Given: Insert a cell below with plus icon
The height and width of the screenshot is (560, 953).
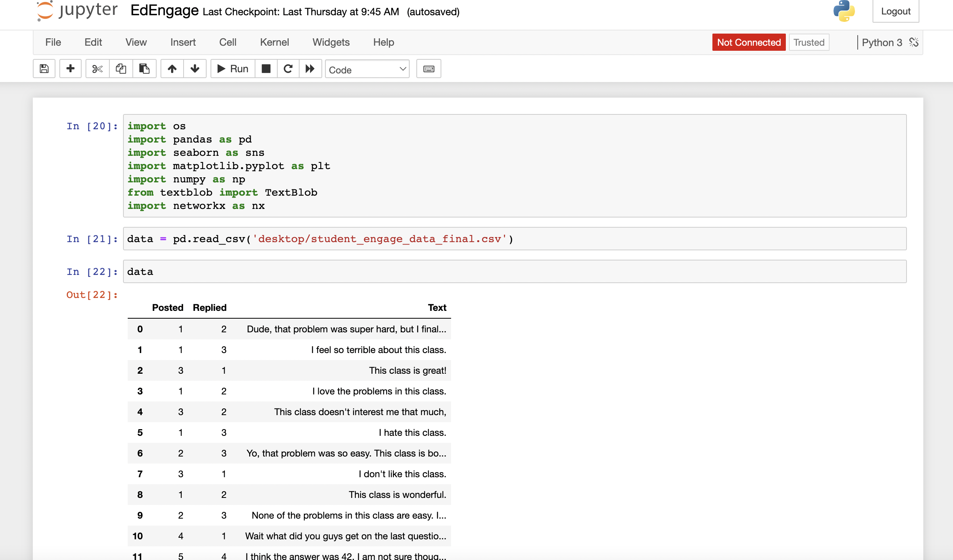Looking at the screenshot, I should point(70,69).
